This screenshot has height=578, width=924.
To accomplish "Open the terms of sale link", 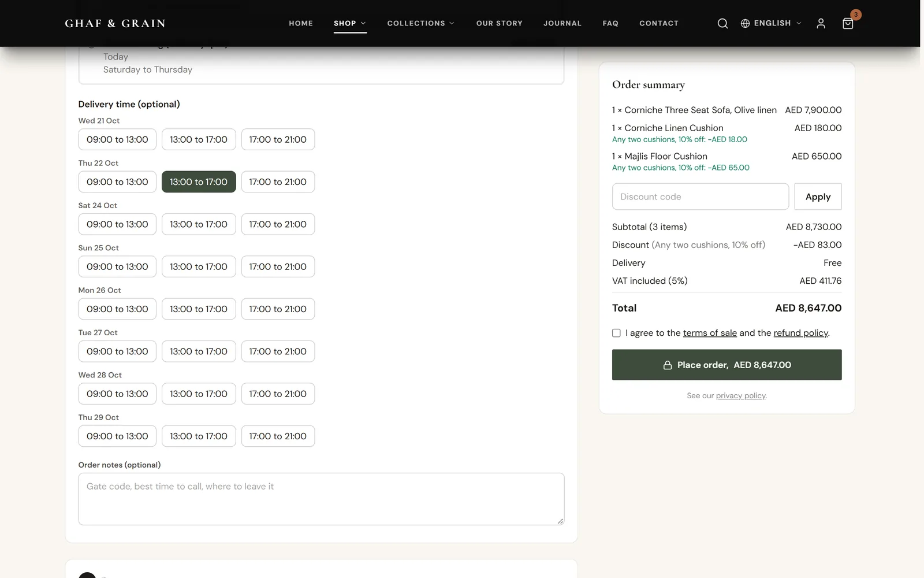I will [x=710, y=333].
